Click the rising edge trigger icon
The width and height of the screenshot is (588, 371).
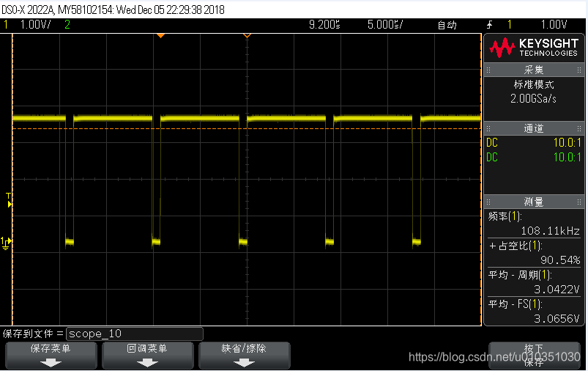click(x=489, y=25)
